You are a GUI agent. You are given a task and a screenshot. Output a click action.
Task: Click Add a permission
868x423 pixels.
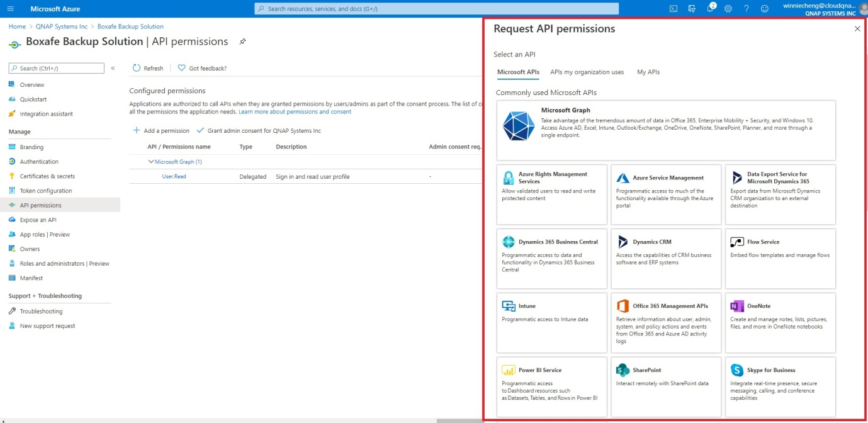click(x=161, y=131)
